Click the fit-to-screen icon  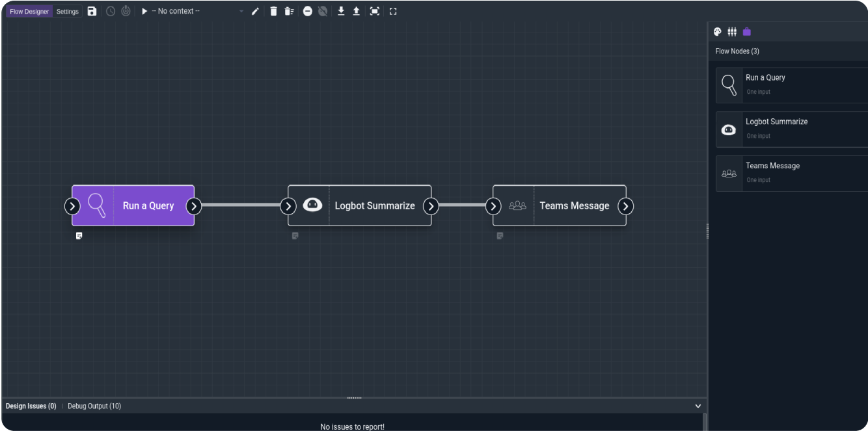[375, 11]
